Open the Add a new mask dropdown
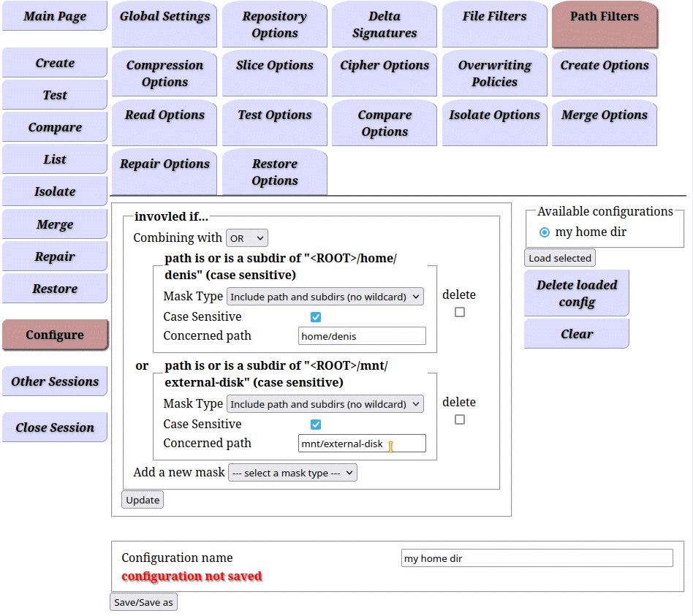693x616 pixels. [292, 473]
